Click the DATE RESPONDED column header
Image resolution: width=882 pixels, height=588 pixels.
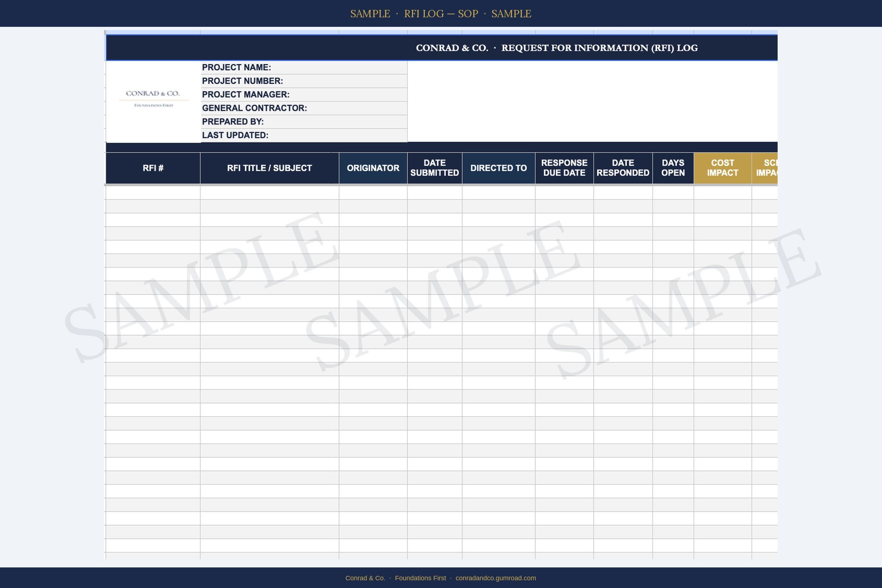[x=623, y=168]
